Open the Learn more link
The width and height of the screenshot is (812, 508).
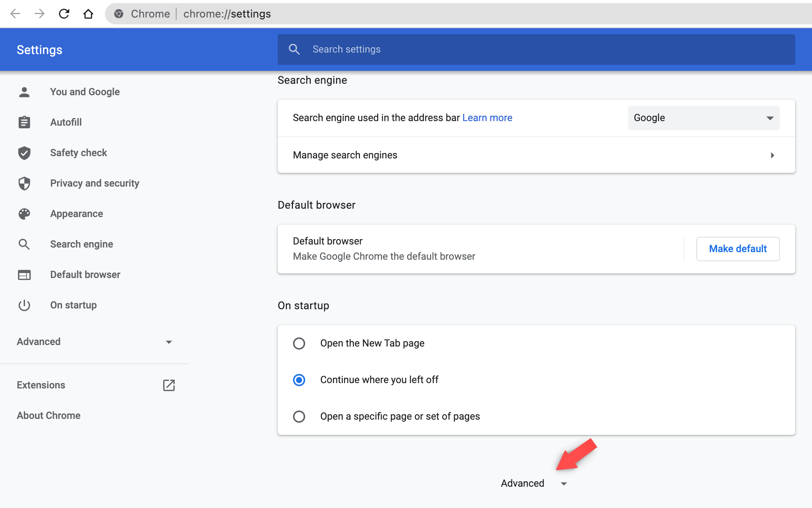click(x=487, y=118)
